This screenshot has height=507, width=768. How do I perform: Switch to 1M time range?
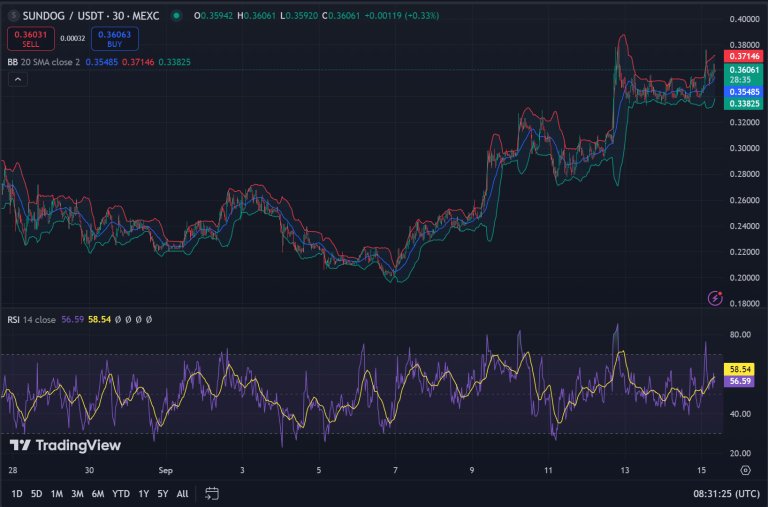(56, 493)
